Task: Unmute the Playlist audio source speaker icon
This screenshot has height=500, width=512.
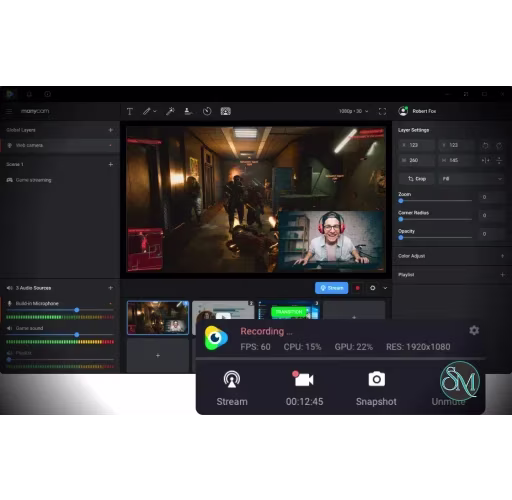Action: tap(9, 353)
